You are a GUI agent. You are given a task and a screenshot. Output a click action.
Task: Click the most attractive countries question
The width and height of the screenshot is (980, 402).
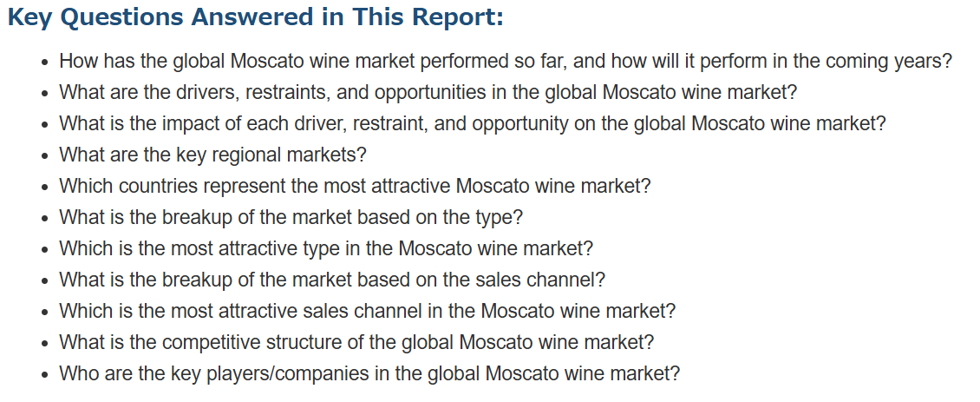pos(355,187)
